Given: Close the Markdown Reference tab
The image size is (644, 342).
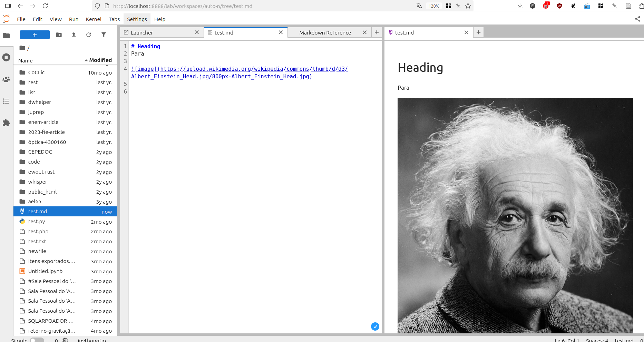Looking at the screenshot, I should (364, 32).
